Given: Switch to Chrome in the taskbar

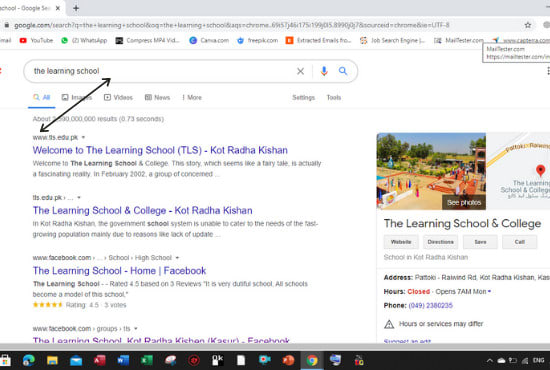Looking at the screenshot, I should tap(312, 360).
